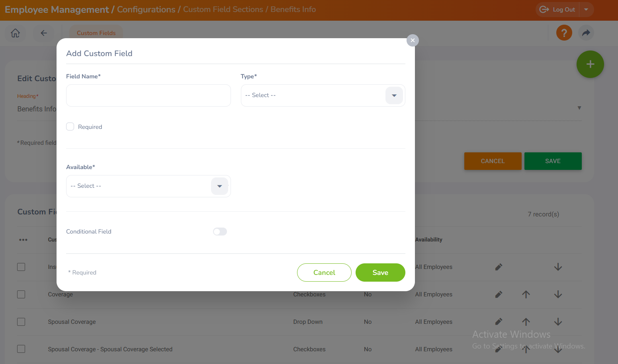Click the share arrow icon
This screenshot has height=364, width=618.
pyautogui.click(x=586, y=33)
